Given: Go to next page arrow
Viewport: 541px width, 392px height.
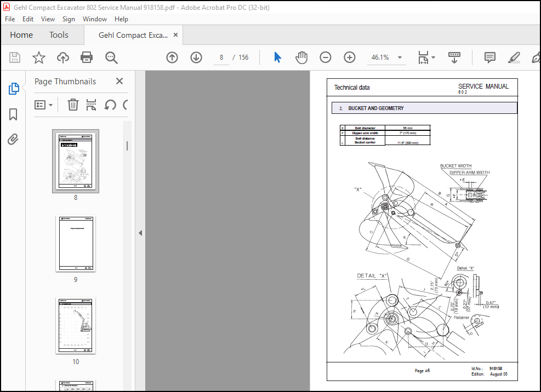Looking at the screenshot, I should coord(196,57).
